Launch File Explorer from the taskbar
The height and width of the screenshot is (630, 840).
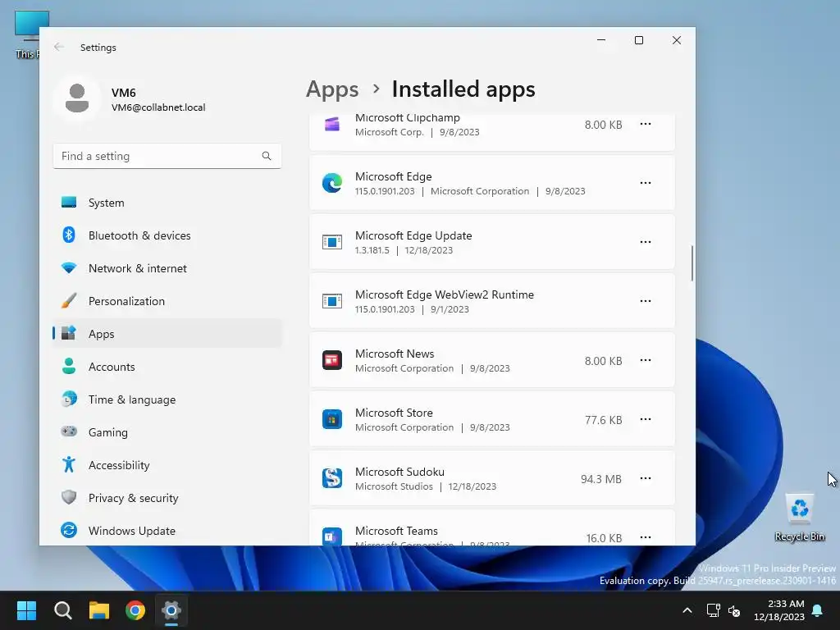99,610
